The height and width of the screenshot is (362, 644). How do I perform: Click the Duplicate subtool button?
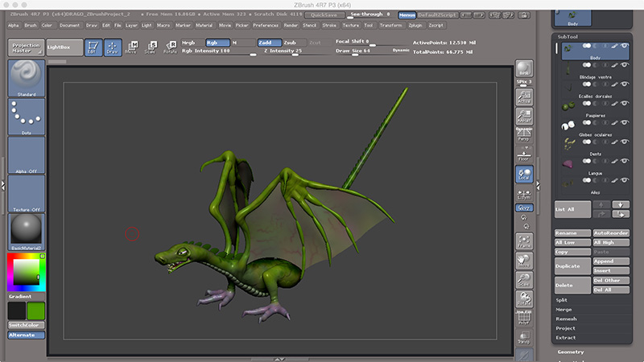[572, 265]
